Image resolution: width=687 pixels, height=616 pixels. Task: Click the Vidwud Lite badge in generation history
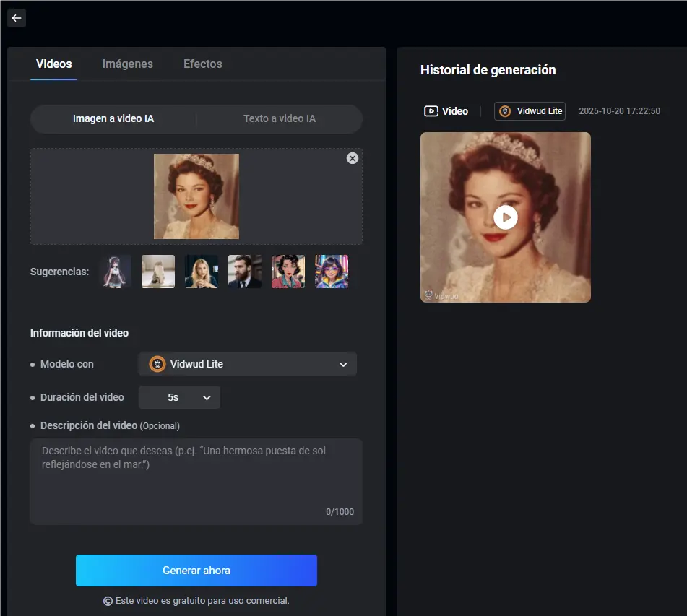tap(530, 111)
